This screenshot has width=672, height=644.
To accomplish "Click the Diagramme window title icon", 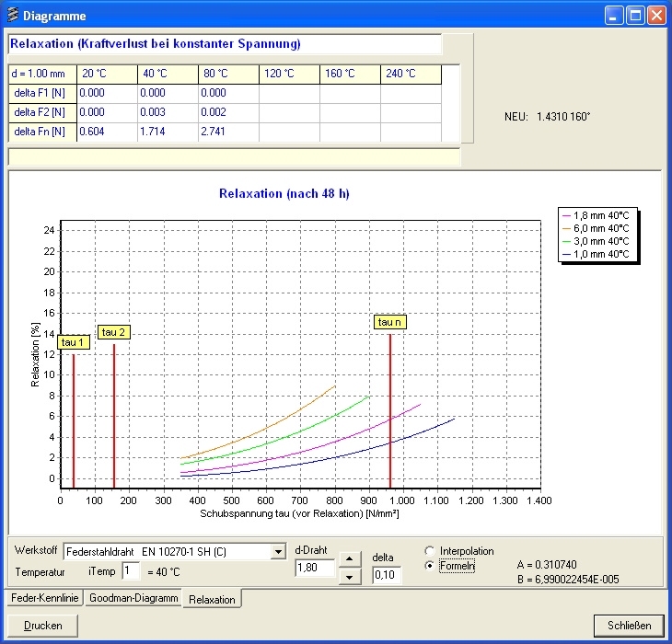I will [x=12, y=16].
